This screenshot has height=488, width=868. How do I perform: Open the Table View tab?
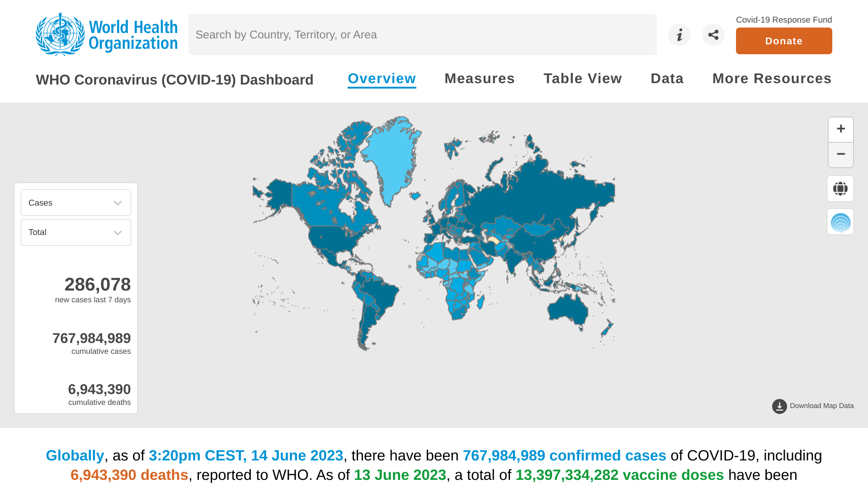[x=582, y=79]
